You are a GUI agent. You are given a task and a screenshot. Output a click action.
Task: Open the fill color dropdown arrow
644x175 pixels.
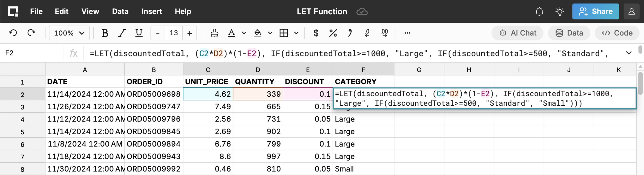(x=270, y=33)
